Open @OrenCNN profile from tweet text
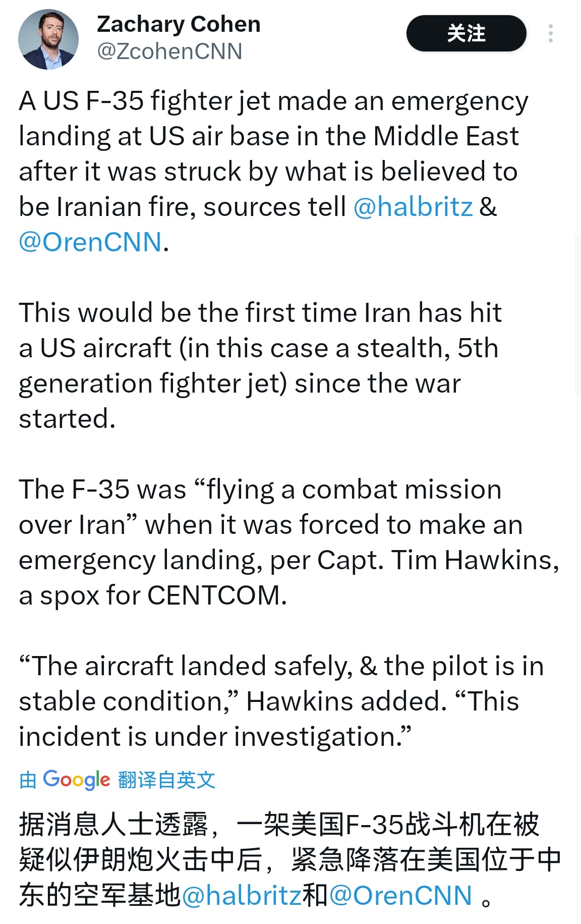This screenshot has height=924, width=581. (x=84, y=243)
